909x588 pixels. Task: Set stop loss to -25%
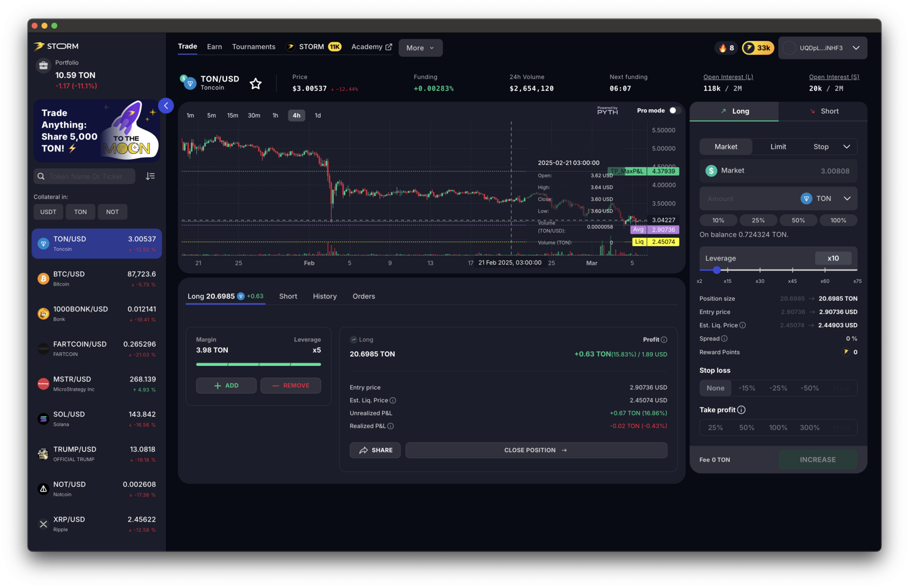tap(778, 388)
